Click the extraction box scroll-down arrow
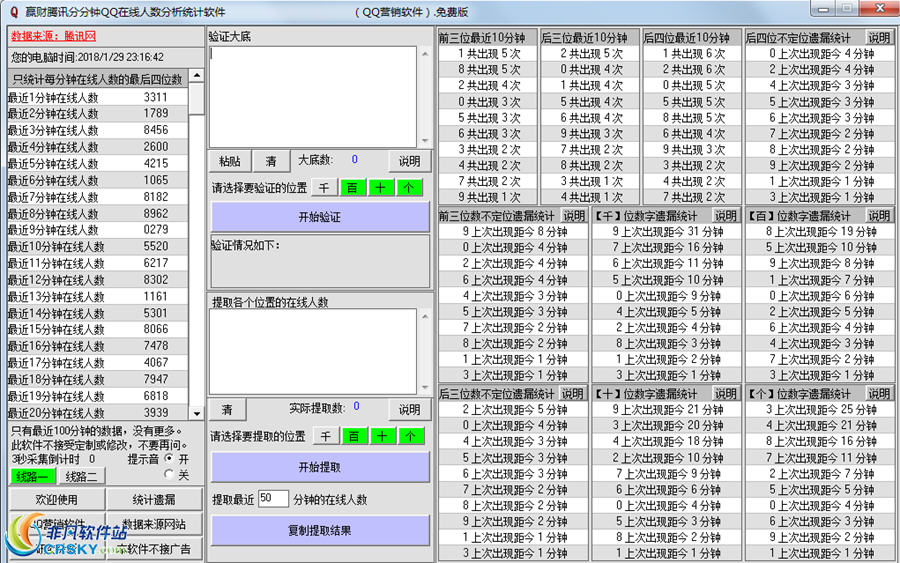Image resolution: width=900 pixels, height=563 pixels. click(x=425, y=387)
